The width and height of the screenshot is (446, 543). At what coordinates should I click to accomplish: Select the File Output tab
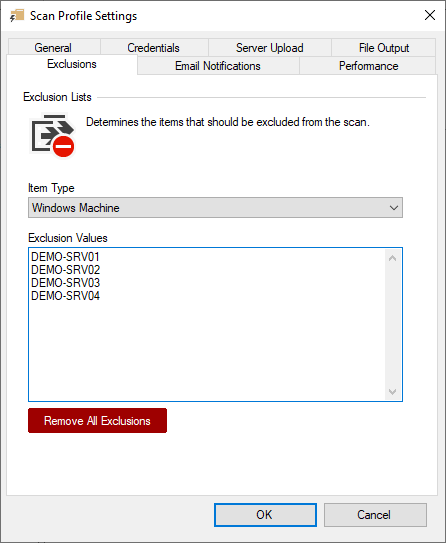point(384,47)
